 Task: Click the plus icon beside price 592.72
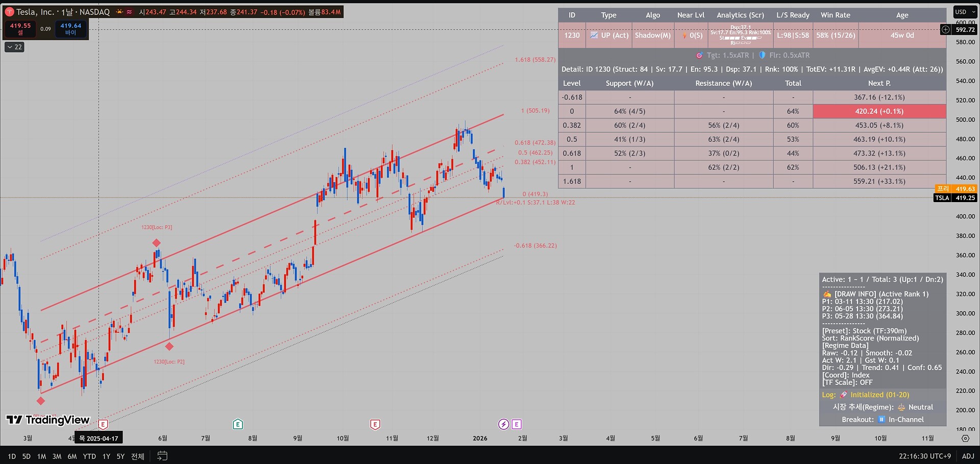945,30
